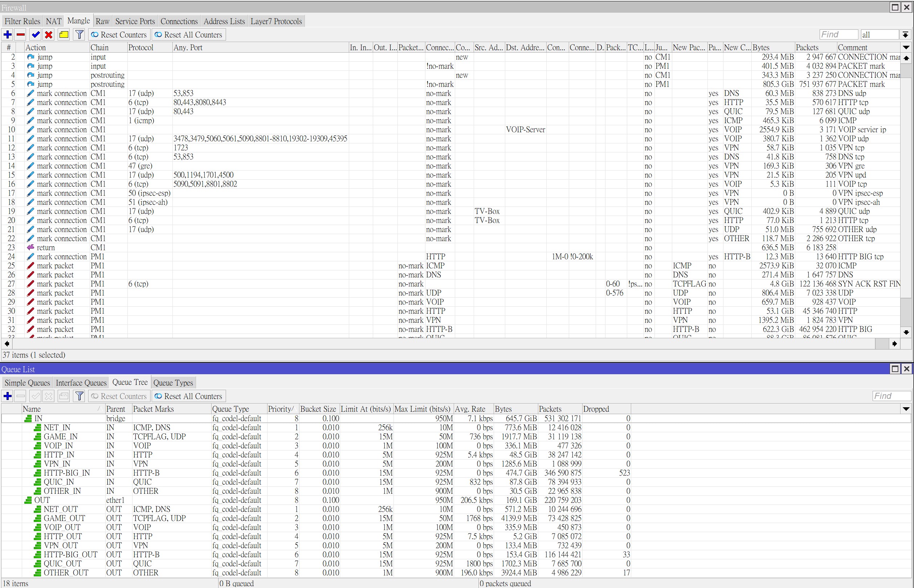Click the Queue List remove minus icon

(x=21, y=396)
